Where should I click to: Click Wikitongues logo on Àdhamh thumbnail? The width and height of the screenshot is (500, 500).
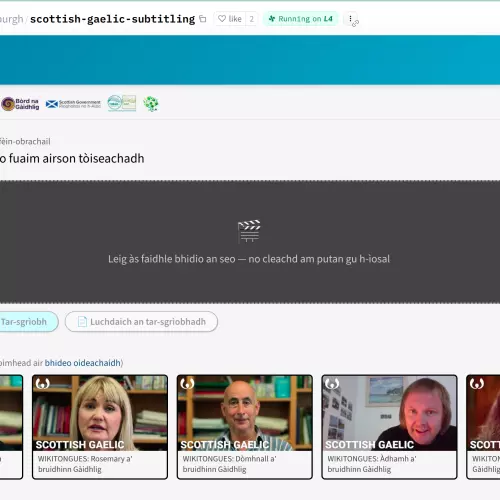pos(332,384)
